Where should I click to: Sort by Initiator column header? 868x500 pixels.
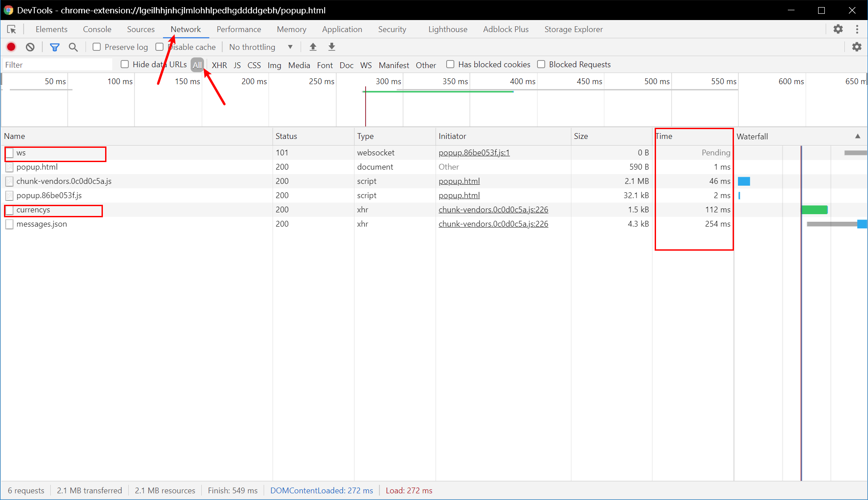coord(503,136)
